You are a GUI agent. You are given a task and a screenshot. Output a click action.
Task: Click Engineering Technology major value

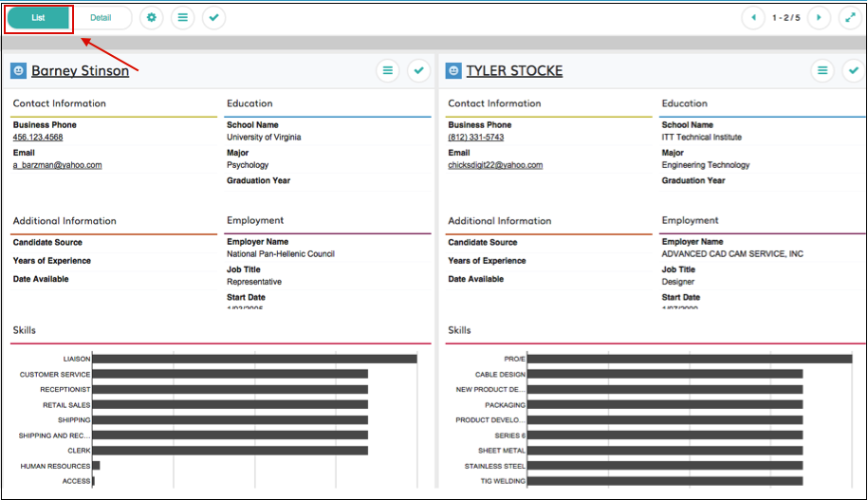click(x=706, y=165)
